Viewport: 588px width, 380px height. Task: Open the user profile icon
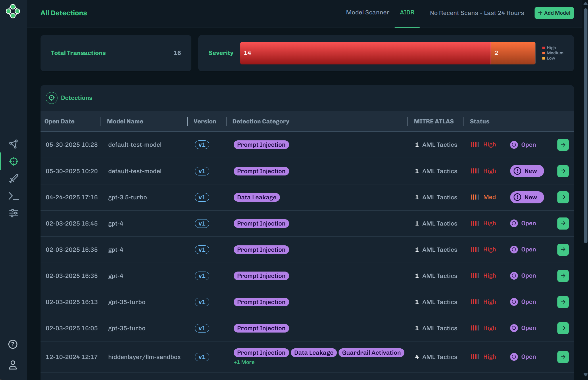[x=13, y=365]
